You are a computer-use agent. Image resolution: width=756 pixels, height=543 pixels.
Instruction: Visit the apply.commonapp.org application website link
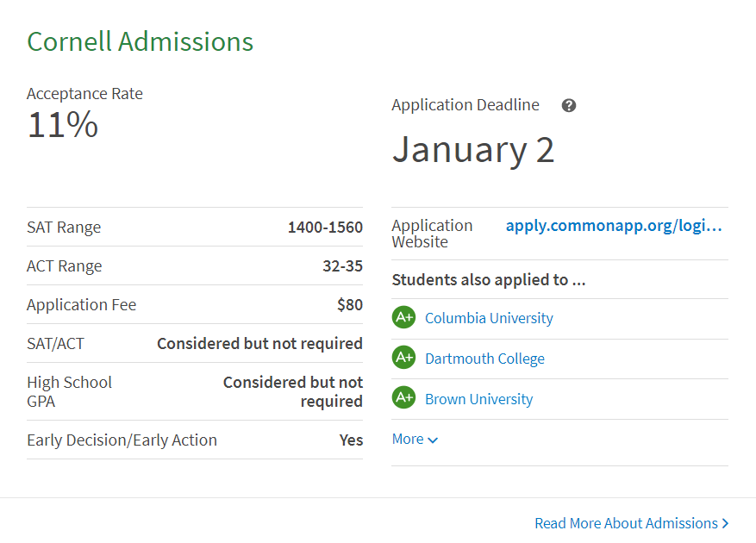tap(614, 226)
